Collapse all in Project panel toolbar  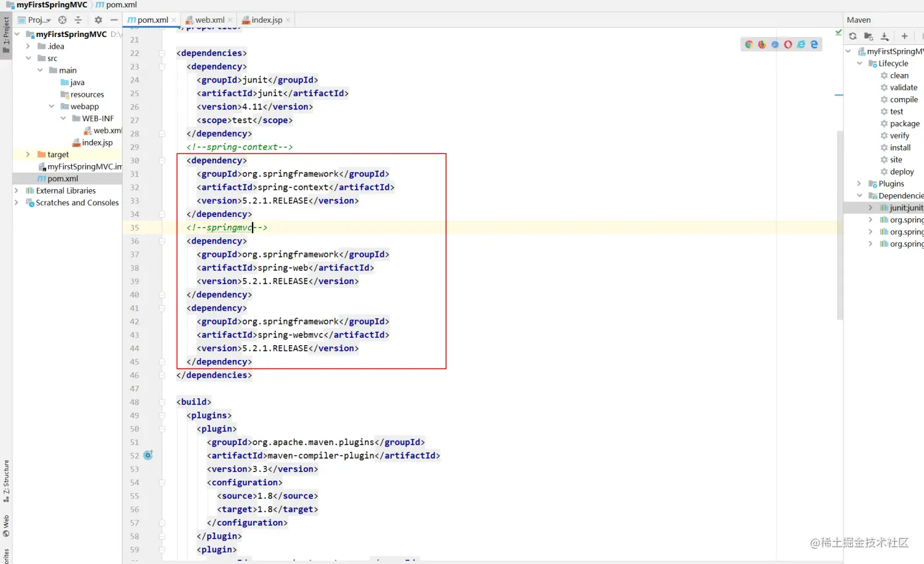[78, 20]
